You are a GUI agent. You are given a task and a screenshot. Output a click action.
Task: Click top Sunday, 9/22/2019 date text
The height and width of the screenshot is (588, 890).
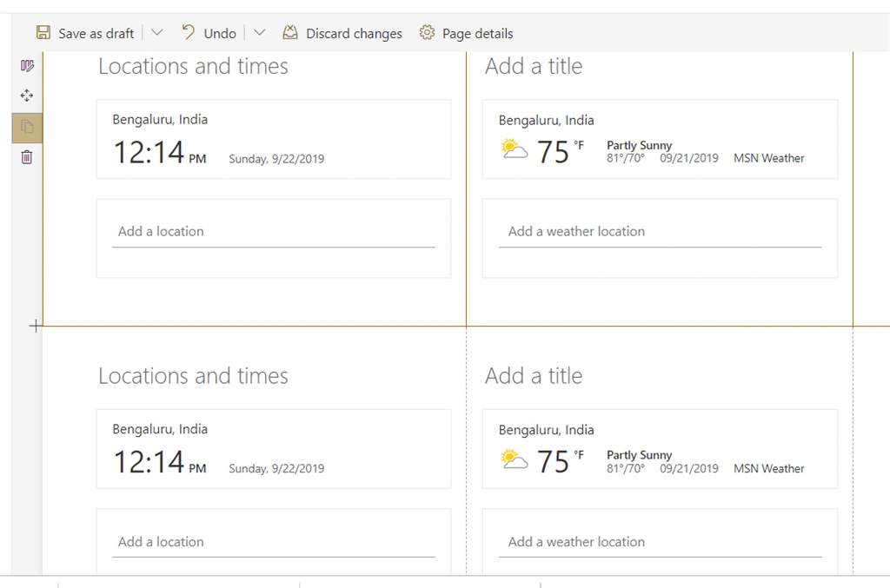pyautogui.click(x=276, y=159)
